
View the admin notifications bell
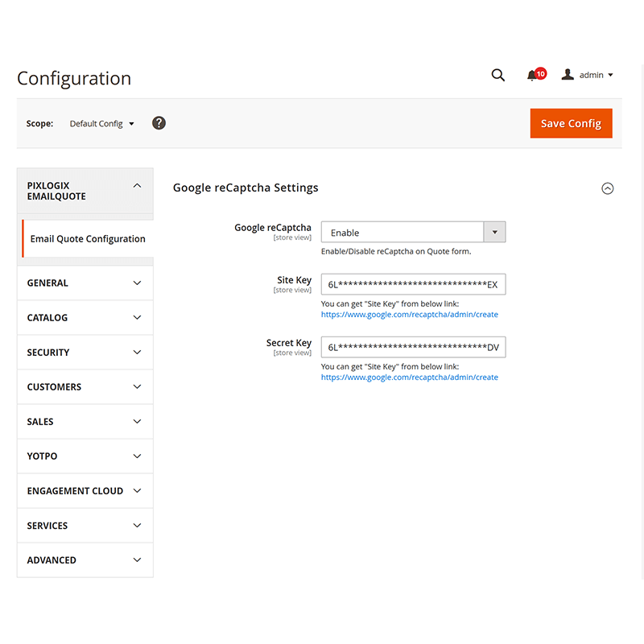[x=533, y=74]
